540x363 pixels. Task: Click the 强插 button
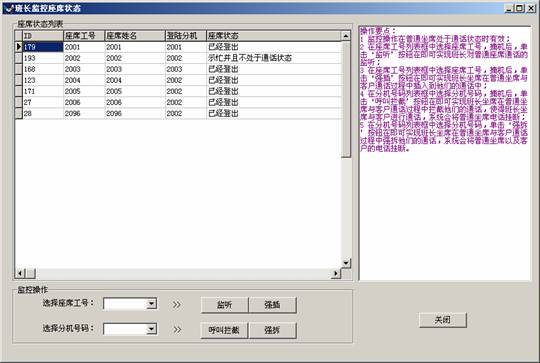pyautogui.click(x=272, y=305)
